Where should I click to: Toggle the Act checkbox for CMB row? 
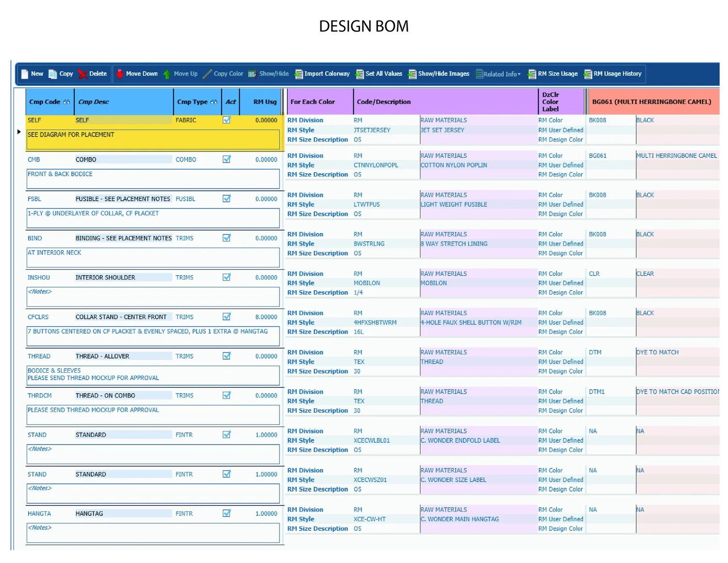coord(227,159)
